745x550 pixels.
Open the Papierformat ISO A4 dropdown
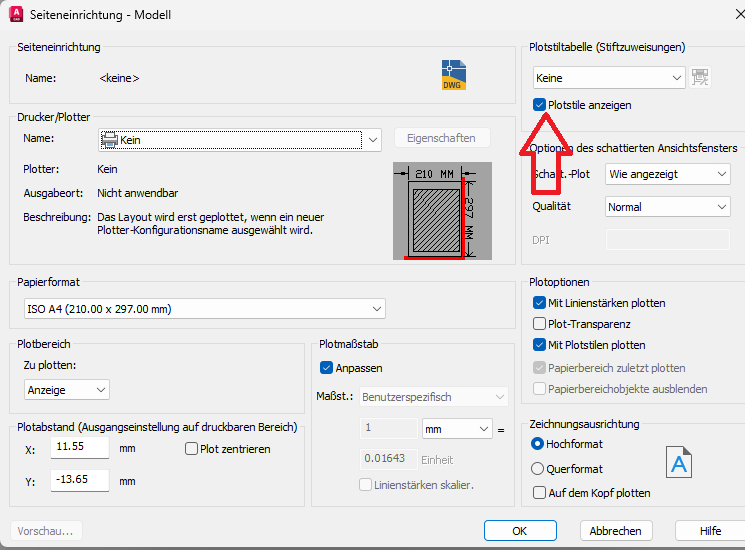[205, 309]
